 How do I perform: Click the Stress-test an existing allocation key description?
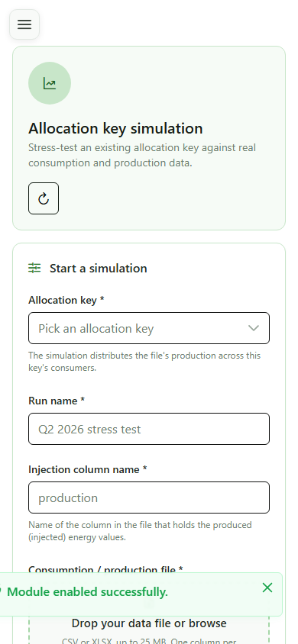142,155
